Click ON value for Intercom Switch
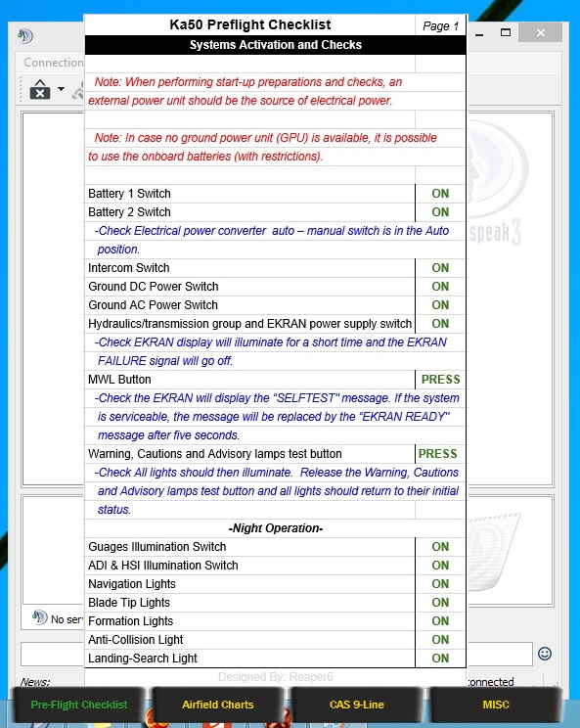 pos(440,268)
